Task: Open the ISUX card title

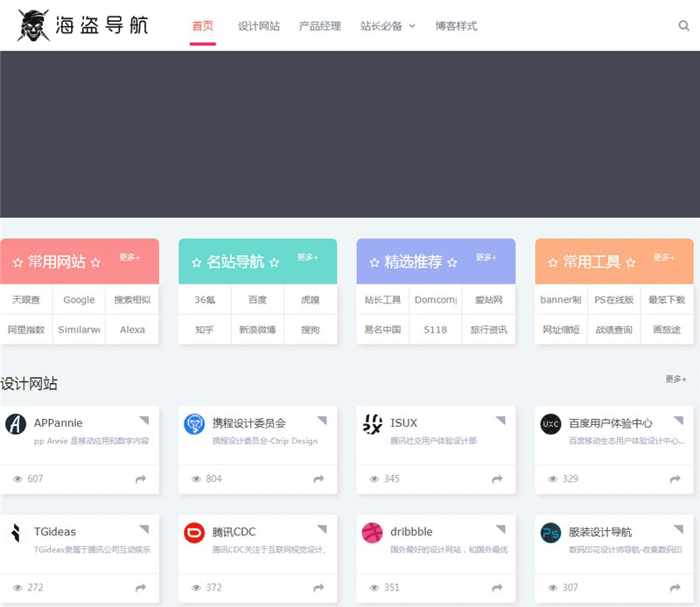Action: tap(403, 422)
